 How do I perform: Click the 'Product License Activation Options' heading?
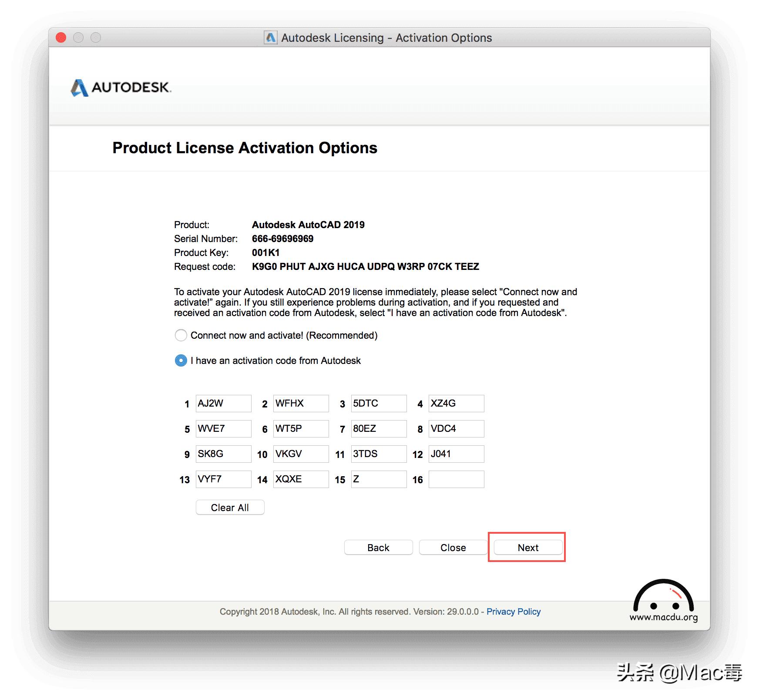(x=245, y=148)
